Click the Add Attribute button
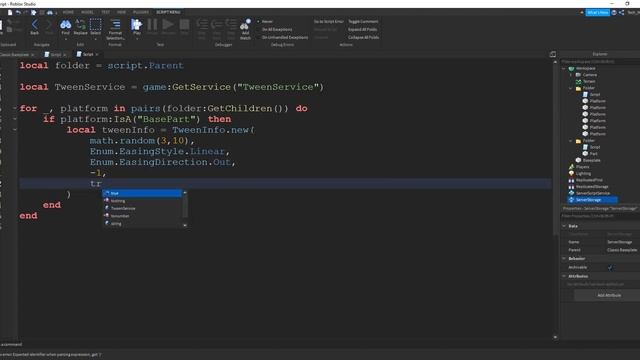This screenshot has width=640, height=360. [x=609, y=295]
